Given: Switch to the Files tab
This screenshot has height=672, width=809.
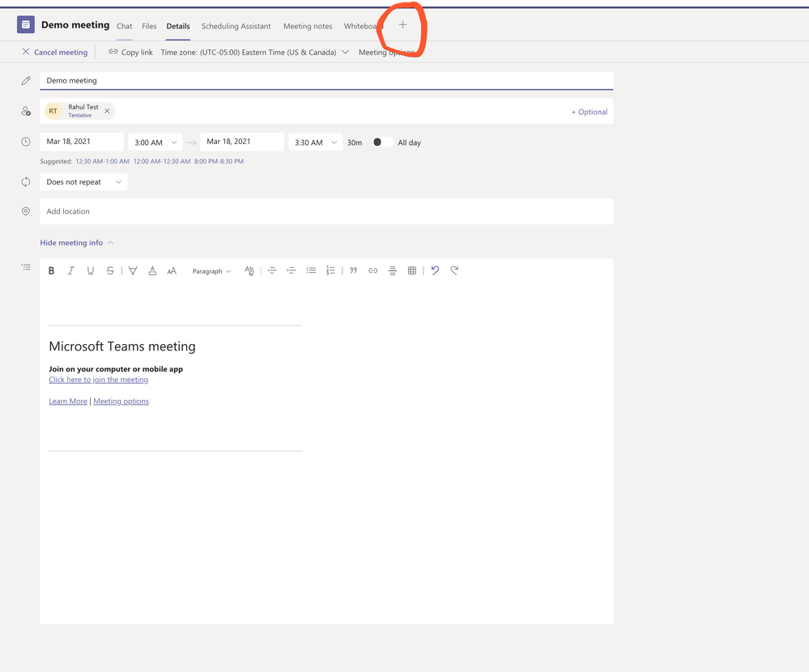Looking at the screenshot, I should pos(149,26).
